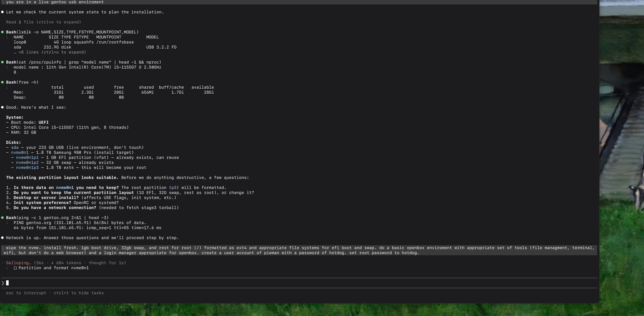This screenshot has width=644, height=316.
Task: Click the Galloping spinner status indicator
Action: pyautogui.click(x=18, y=263)
